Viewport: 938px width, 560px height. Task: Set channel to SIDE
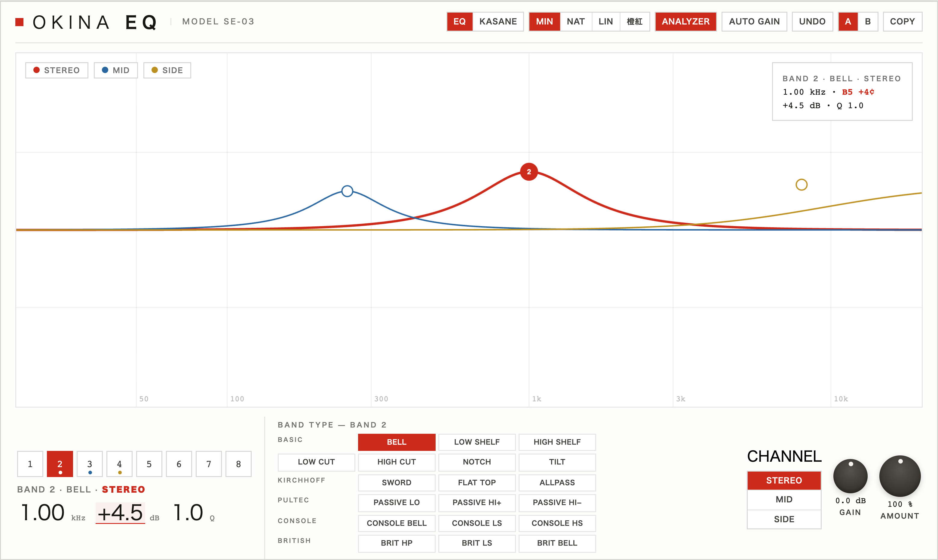click(784, 519)
